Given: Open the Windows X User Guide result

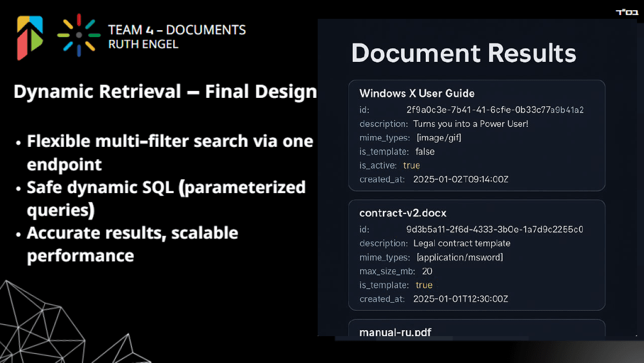Looking at the screenshot, I should (x=417, y=94).
